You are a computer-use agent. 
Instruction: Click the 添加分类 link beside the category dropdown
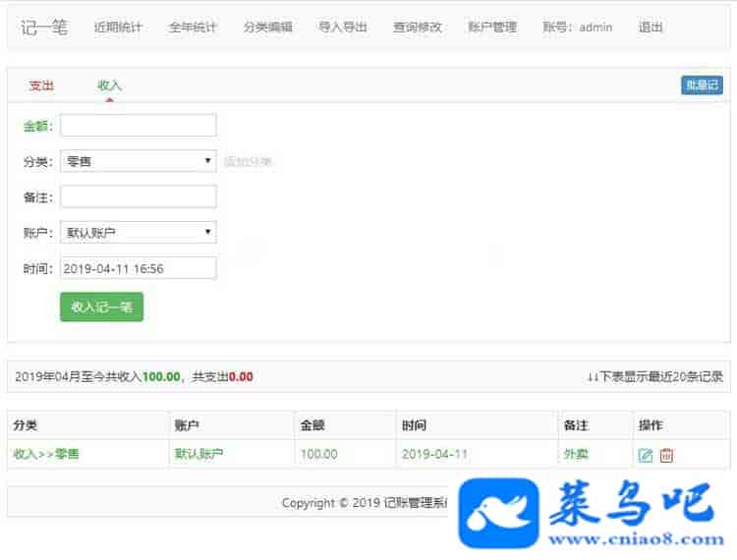(248, 162)
